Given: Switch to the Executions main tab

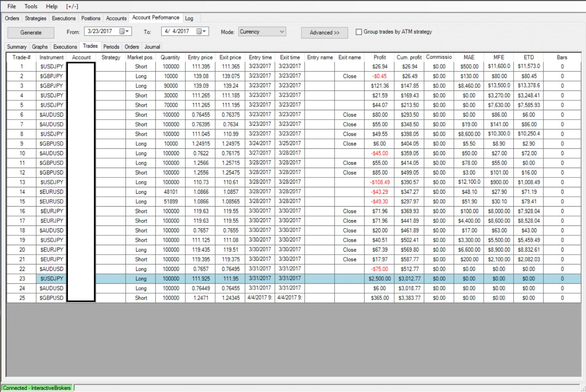Looking at the screenshot, I should [x=64, y=18].
